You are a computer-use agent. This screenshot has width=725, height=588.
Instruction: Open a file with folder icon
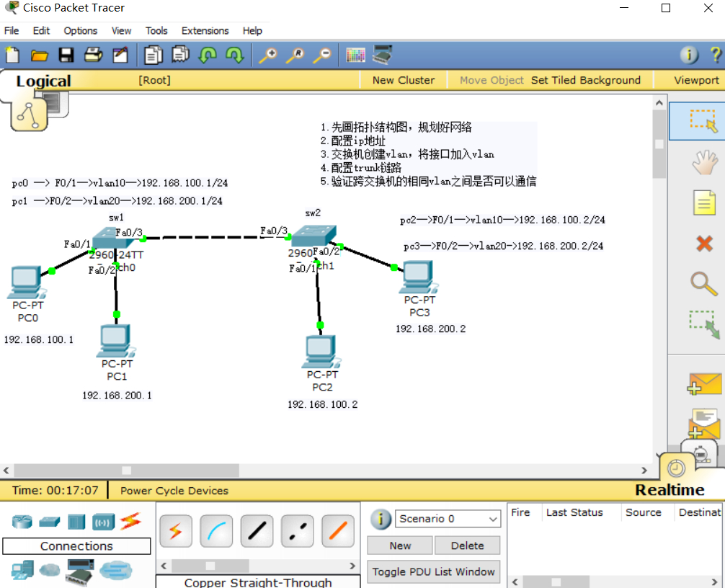pos(40,55)
